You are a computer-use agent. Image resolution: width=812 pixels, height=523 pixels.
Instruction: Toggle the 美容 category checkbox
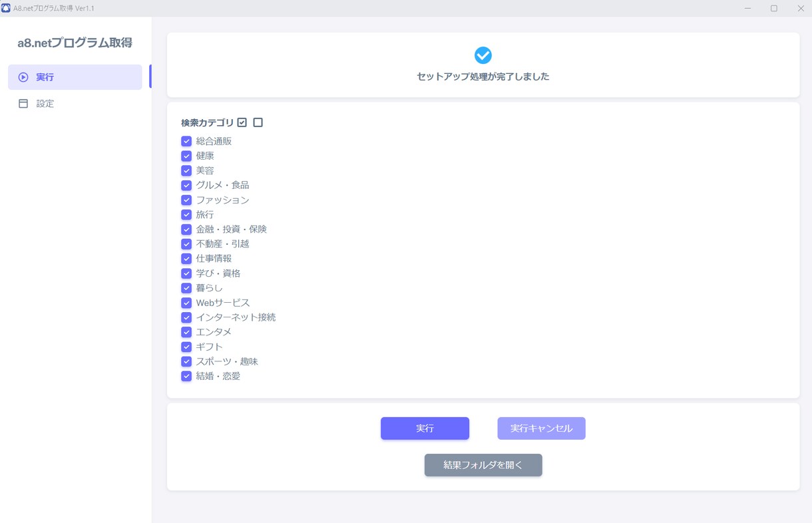[x=186, y=170]
